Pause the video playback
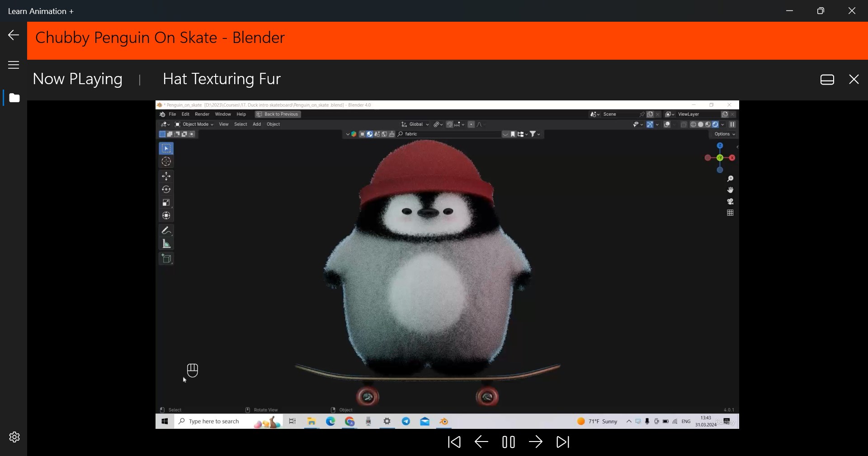Screen dimensions: 868x456 coord(508,442)
